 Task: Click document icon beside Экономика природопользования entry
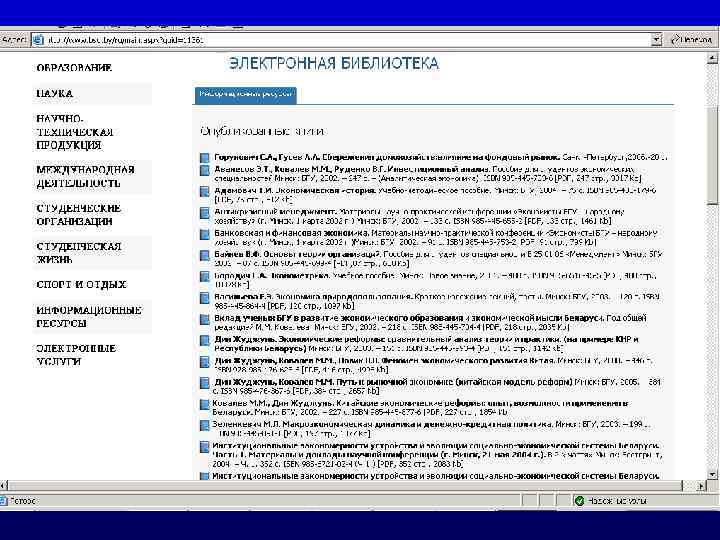tap(205, 298)
